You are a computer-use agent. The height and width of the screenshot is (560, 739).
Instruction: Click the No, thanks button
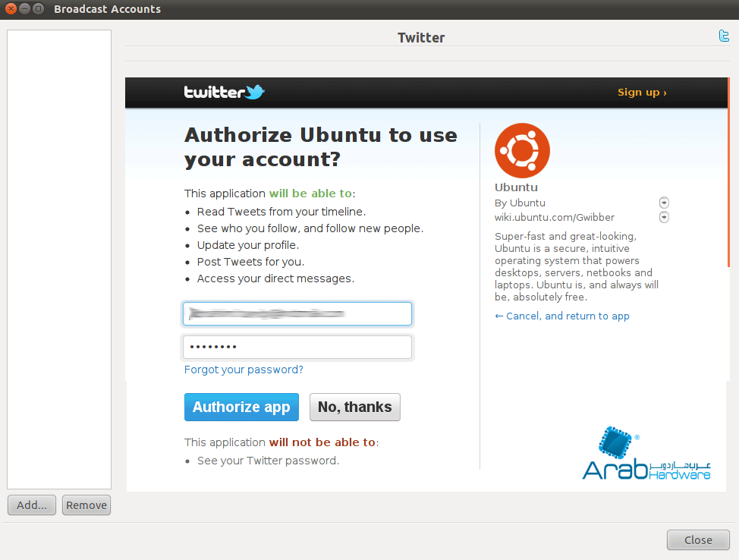355,407
